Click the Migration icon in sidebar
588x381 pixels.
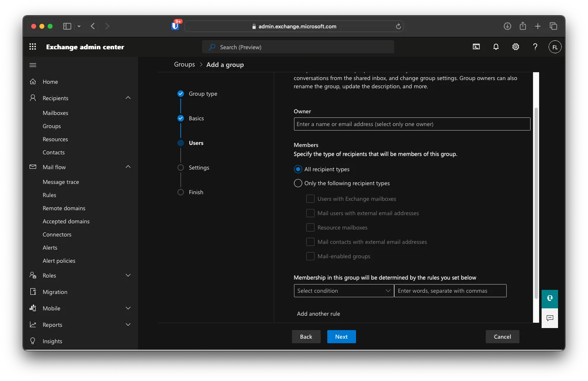[x=33, y=291]
